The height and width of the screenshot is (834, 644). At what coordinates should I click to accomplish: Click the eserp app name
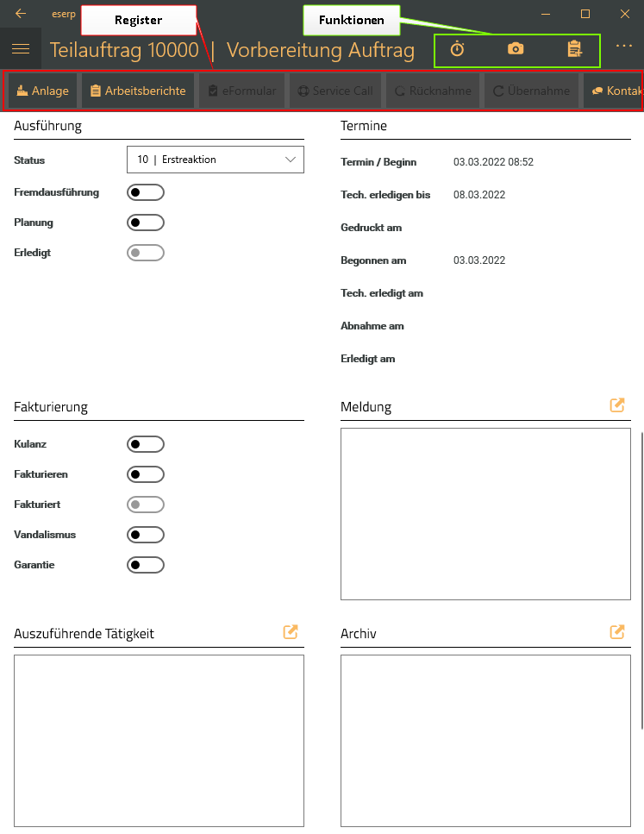tap(64, 14)
